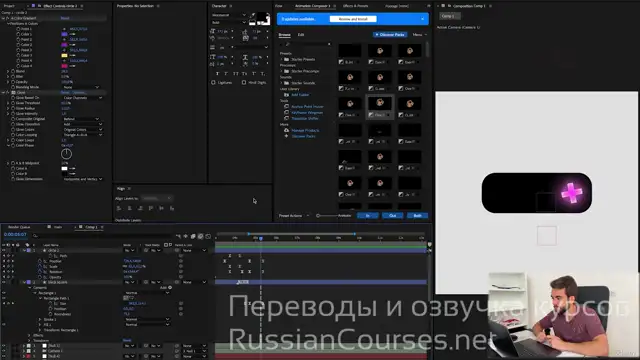Enable All Caps in Character panel

pos(236,73)
